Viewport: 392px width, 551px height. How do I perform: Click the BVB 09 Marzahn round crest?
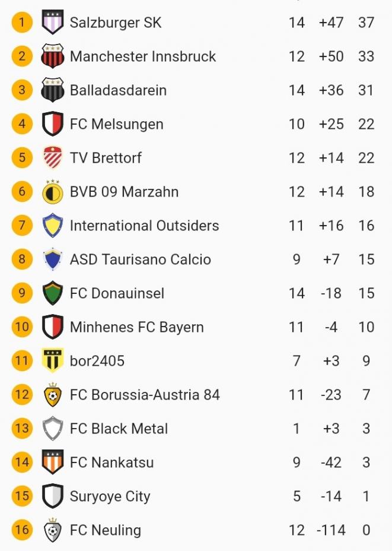click(x=53, y=192)
